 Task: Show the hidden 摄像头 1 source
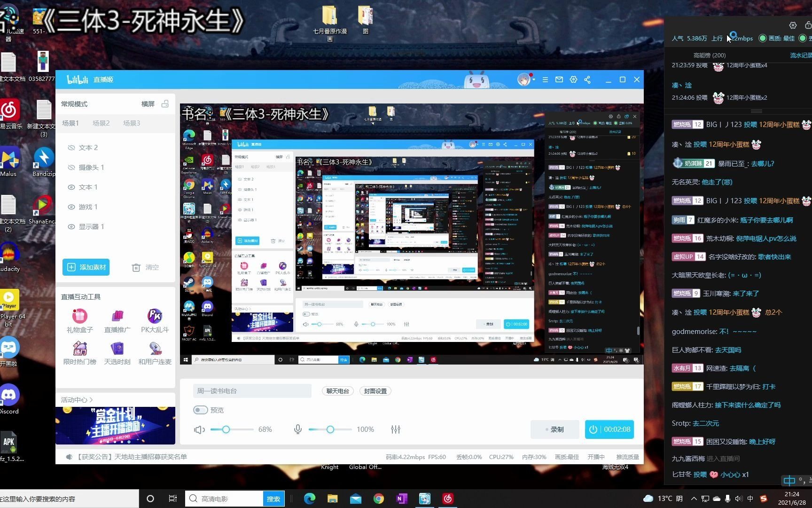pyautogui.click(x=71, y=167)
